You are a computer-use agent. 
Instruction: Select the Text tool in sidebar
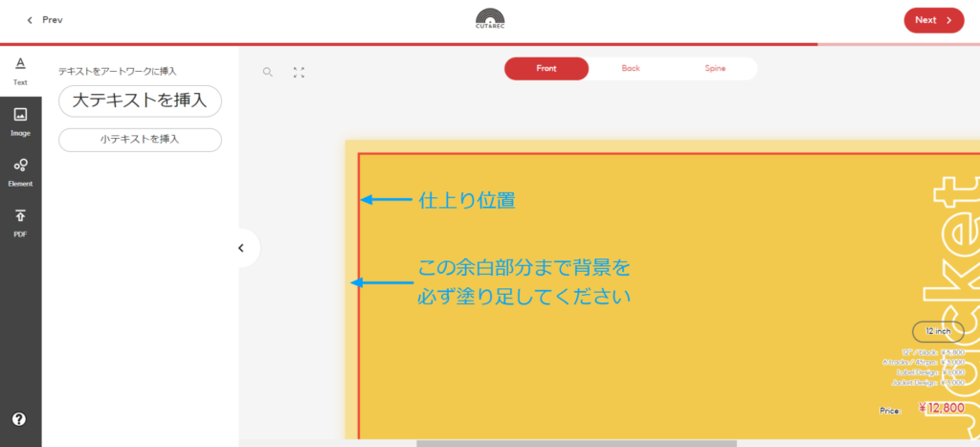tap(20, 71)
